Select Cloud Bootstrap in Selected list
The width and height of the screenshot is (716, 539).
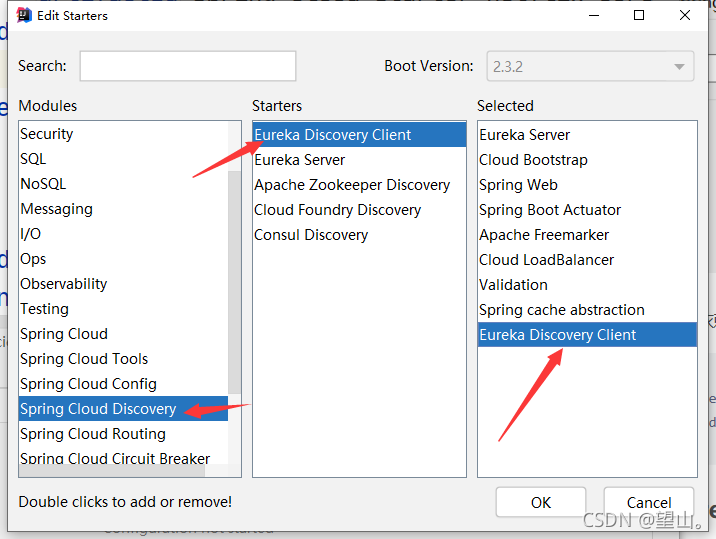point(587,160)
